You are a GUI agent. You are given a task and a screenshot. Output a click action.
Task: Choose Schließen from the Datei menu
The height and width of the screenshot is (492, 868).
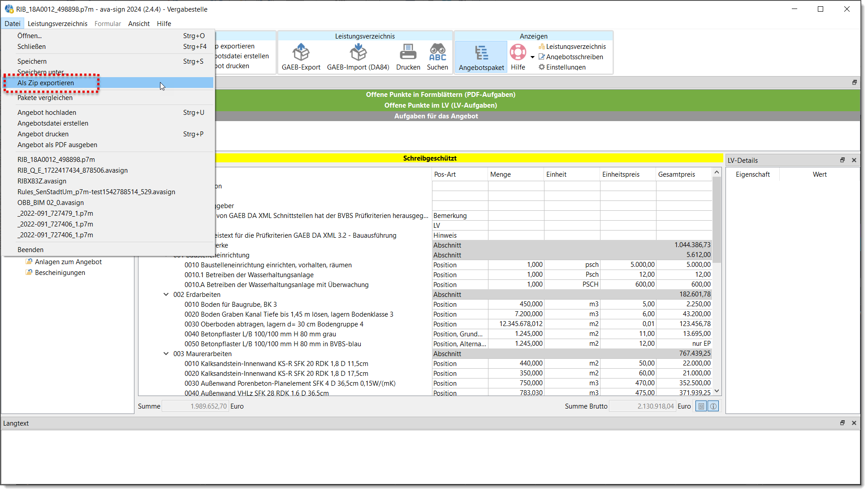click(108, 47)
